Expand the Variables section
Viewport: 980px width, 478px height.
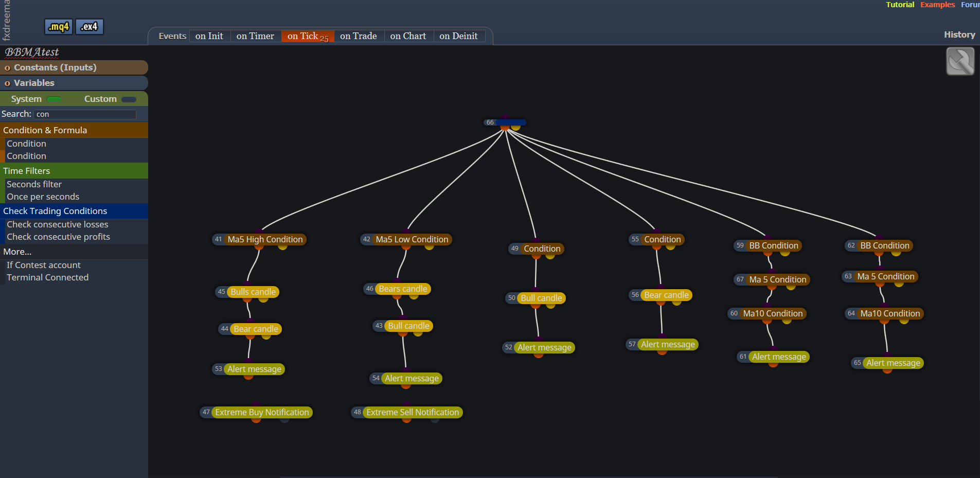point(74,83)
